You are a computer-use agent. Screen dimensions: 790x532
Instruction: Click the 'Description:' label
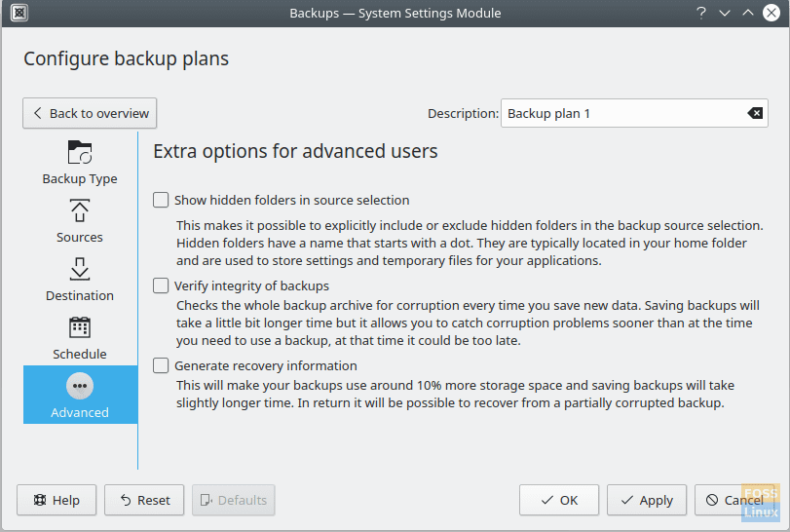(463, 114)
